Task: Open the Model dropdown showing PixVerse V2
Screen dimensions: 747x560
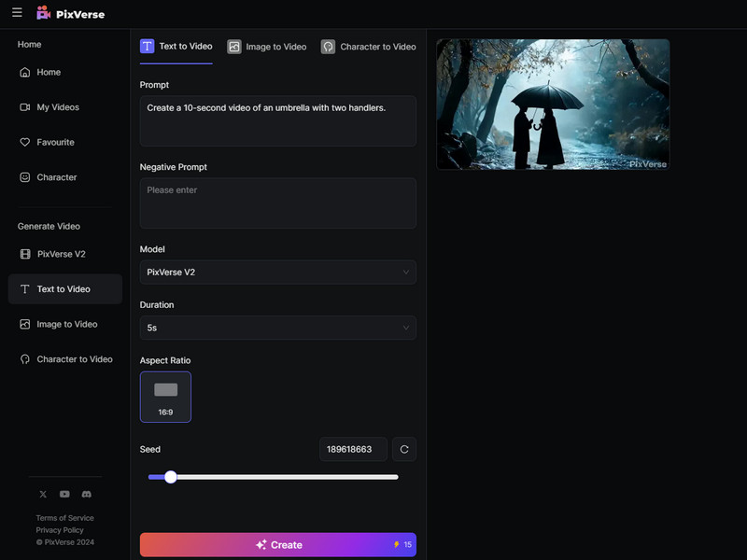Action: (277, 272)
